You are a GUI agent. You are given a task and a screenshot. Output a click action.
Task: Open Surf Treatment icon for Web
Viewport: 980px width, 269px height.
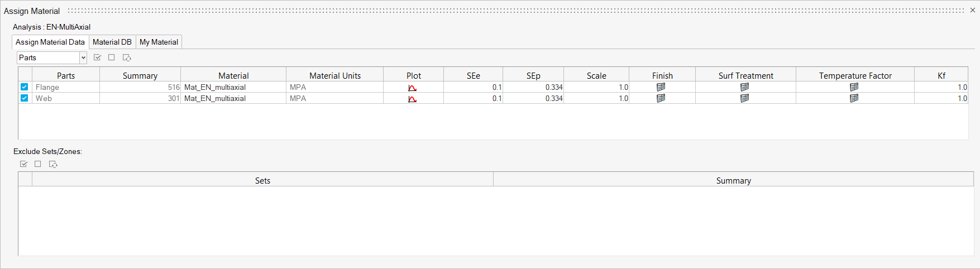tap(744, 98)
